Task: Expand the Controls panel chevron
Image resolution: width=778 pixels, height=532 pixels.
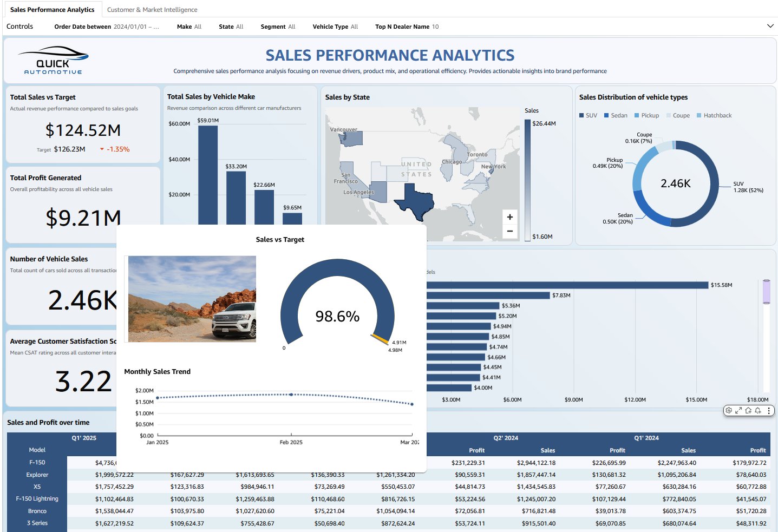Action: [770, 26]
